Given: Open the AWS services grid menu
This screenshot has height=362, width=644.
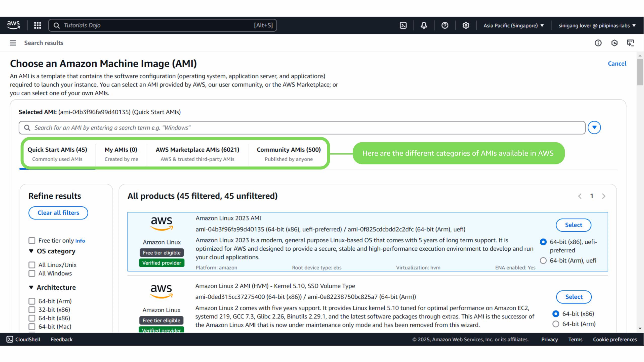Looking at the screenshot, I should (x=37, y=25).
